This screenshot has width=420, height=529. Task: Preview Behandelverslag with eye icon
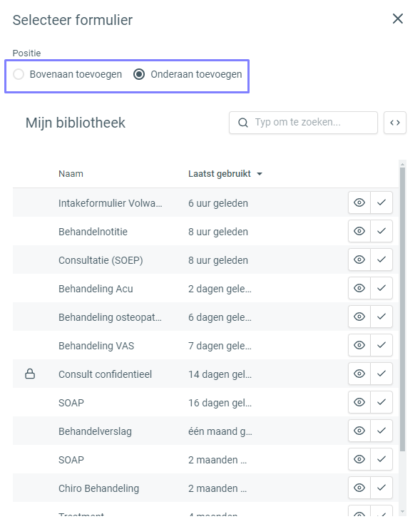[x=359, y=431]
